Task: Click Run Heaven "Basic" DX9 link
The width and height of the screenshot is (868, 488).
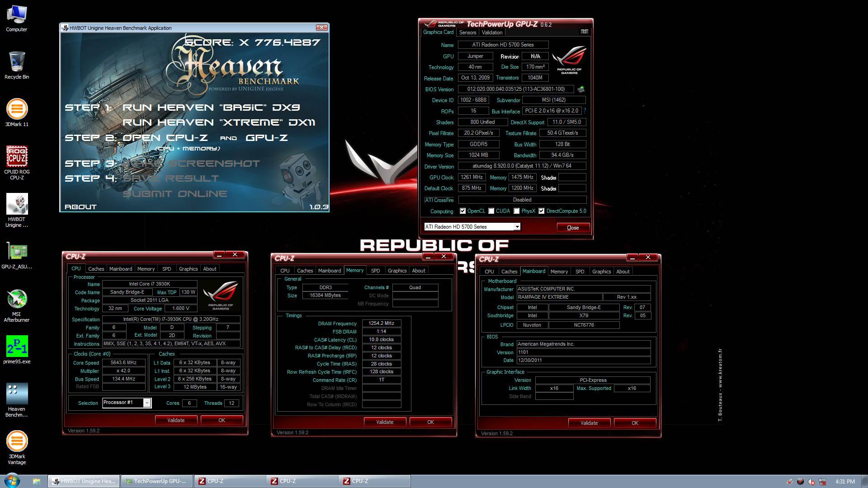Action: 211,108
